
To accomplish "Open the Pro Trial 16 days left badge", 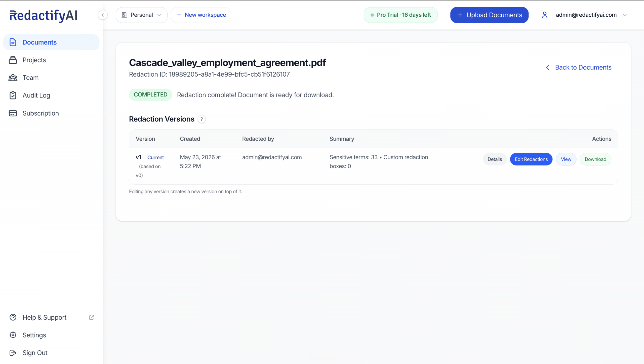I will [400, 15].
